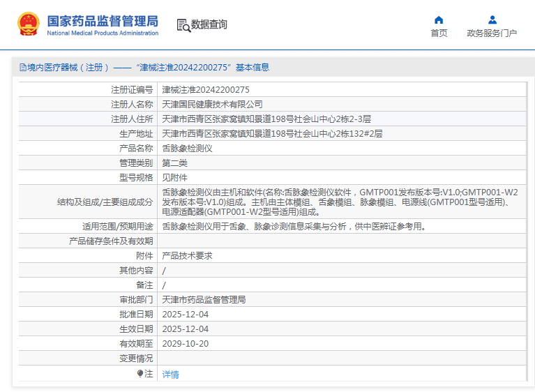Click the 型号规格 label
Viewport: 535px width, 392px height.
136,178
